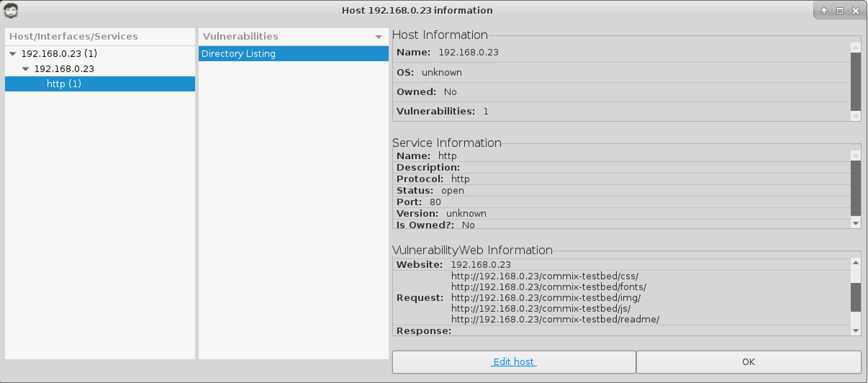The height and width of the screenshot is (383, 868).
Task: Click VulnerabilityWeb Information scrollbar up arrow
Action: 855,263
